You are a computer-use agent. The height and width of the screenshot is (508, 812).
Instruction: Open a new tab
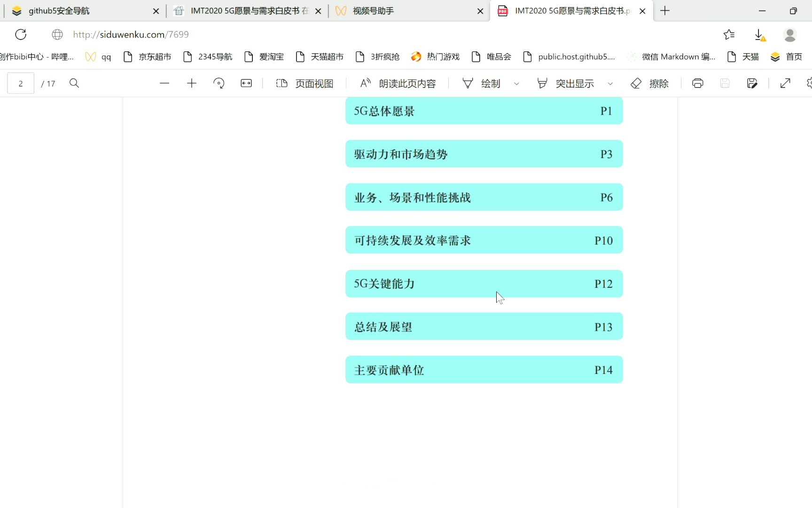coord(665,11)
